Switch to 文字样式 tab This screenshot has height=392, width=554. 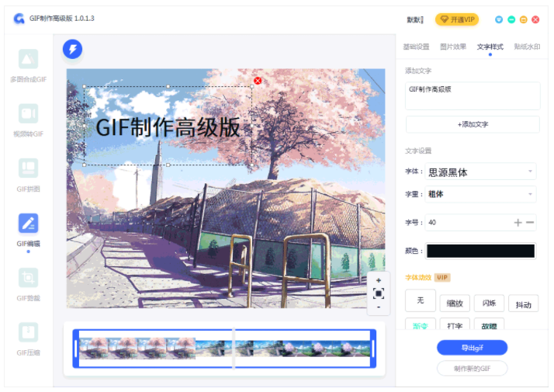click(490, 47)
